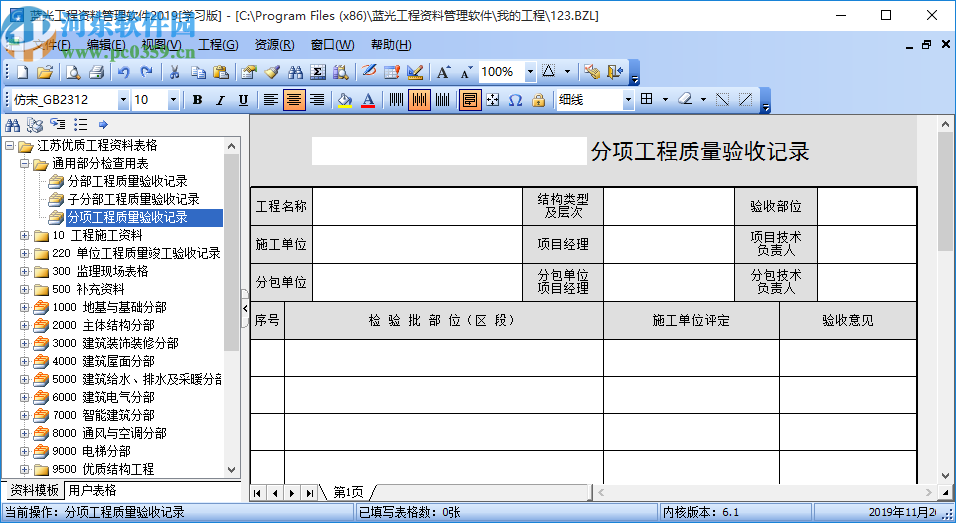Open Print Preview from the toolbar
The height and width of the screenshot is (523, 956).
click(x=73, y=72)
